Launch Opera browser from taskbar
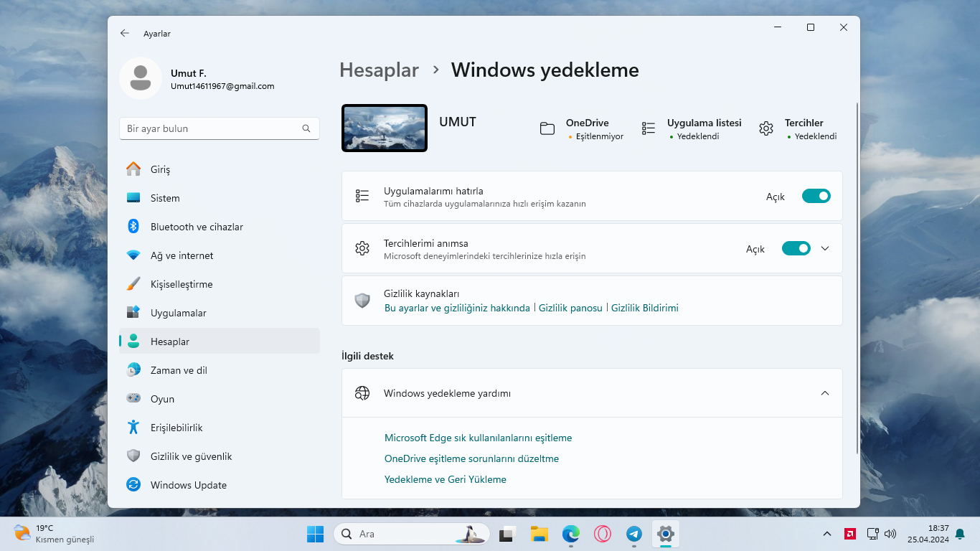The width and height of the screenshot is (980, 551). point(603,534)
